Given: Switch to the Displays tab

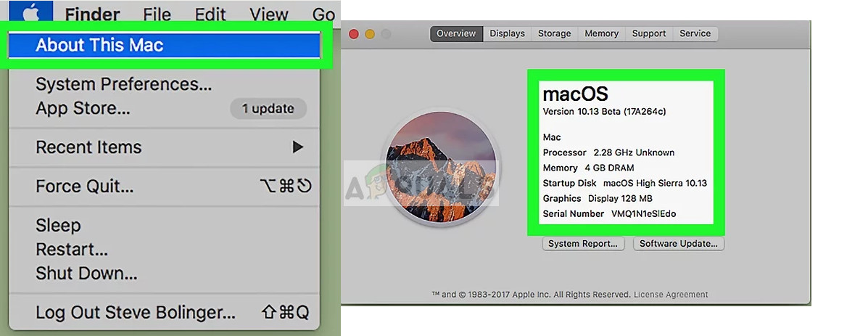Looking at the screenshot, I should (507, 34).
